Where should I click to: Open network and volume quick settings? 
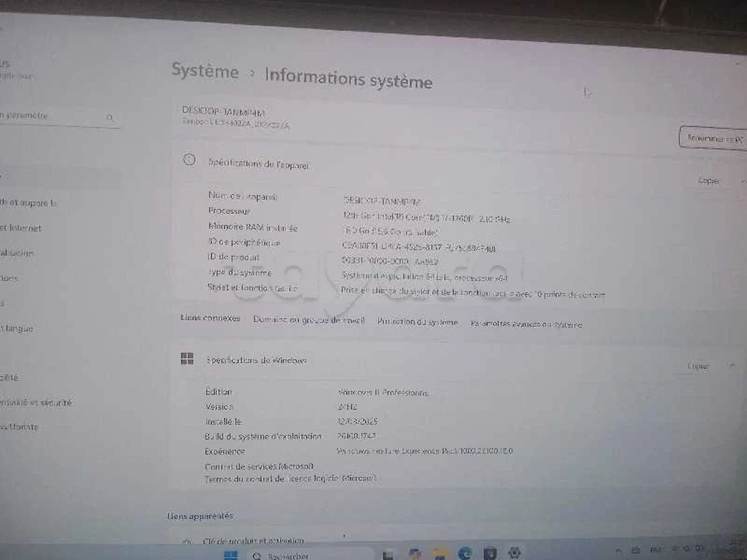point(689,549)
